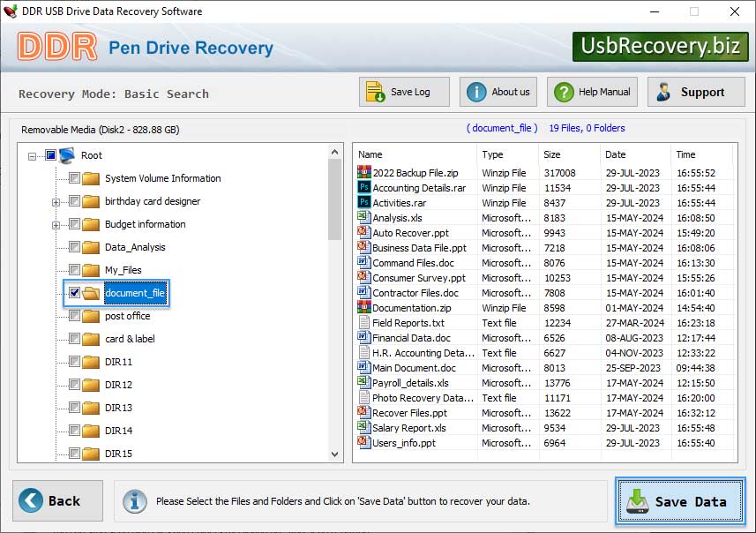Screen dimensions: 756x533
Task: Open the UsbRecovery.biz banner link
Action: click(660, 46)
